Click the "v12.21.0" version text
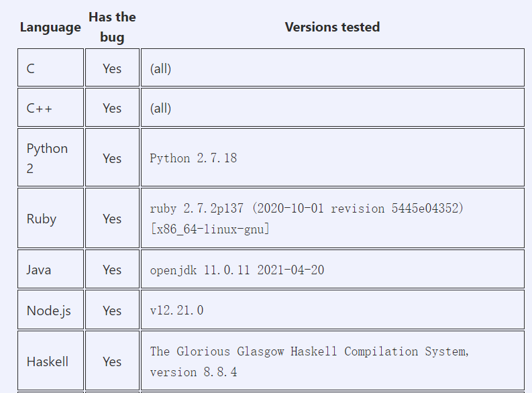Viewport: 532px width, 393px height. coord(176,311)
